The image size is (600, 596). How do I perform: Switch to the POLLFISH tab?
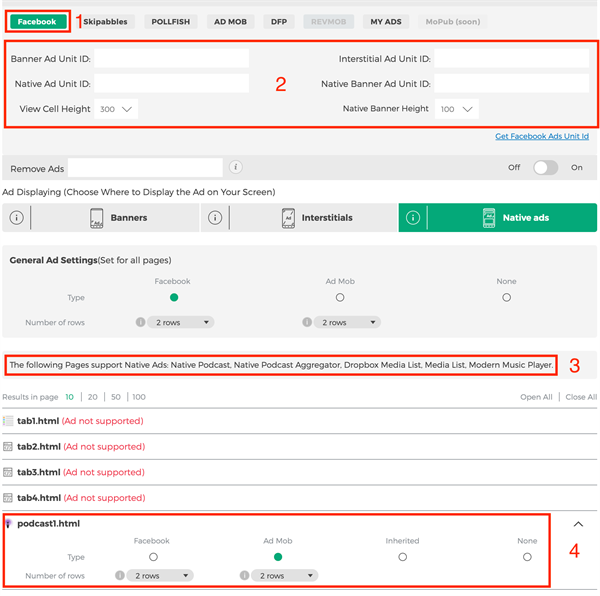click(x=170, y=21)
